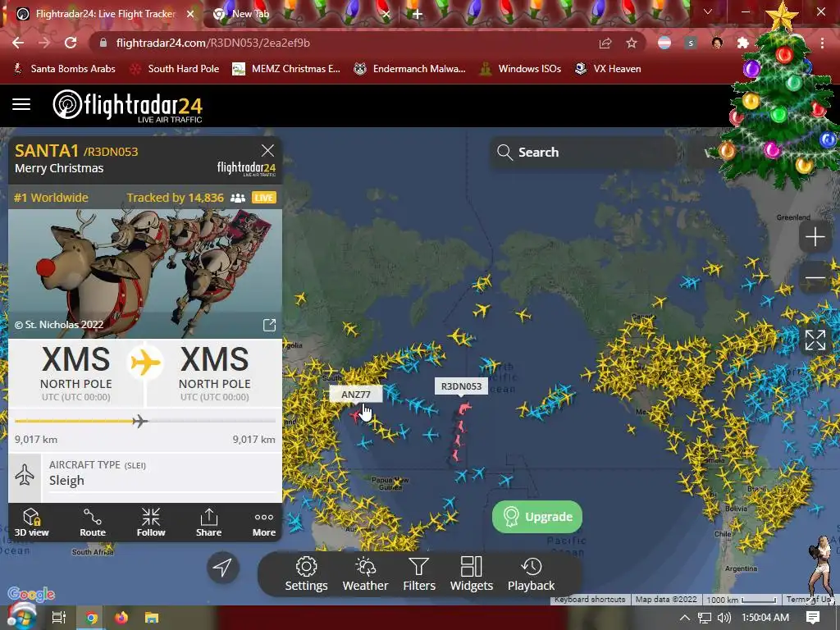
Task: Switch to the Flightradar24 browser tab
Action: pos(105,14)
